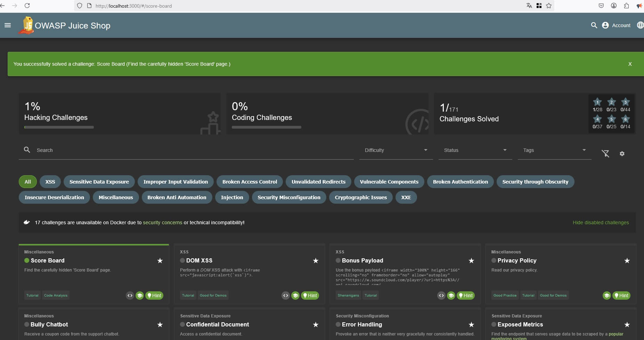The width and height of the screenshot is (644, 340).
Task: Show Hint for DOM XSS challenge
Action: [x=310, y=296]
